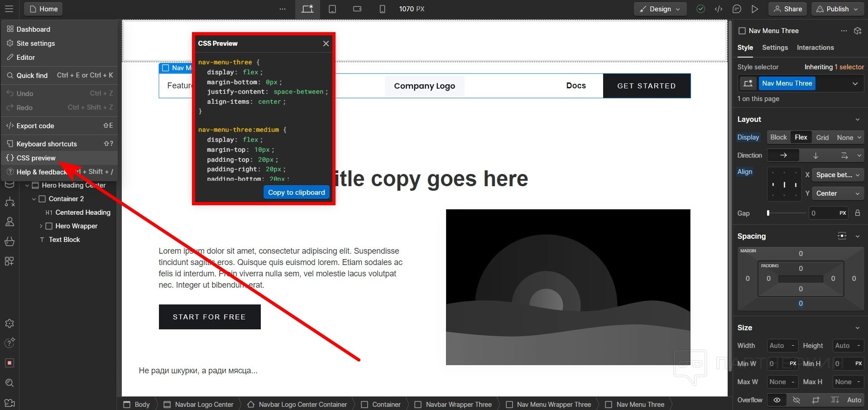Image resolution: width=868 pixels, height=410 pixels.
Task: Click the Min W input field
Action: 777,363
